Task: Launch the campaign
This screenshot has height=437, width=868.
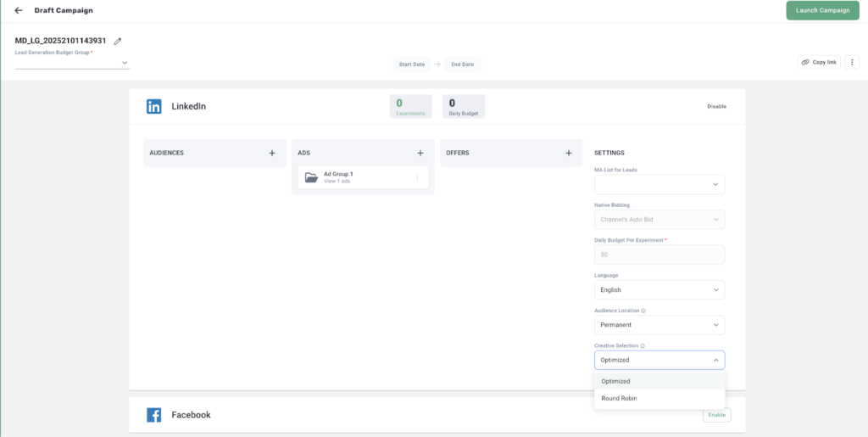Action: (x=822, y=10)
